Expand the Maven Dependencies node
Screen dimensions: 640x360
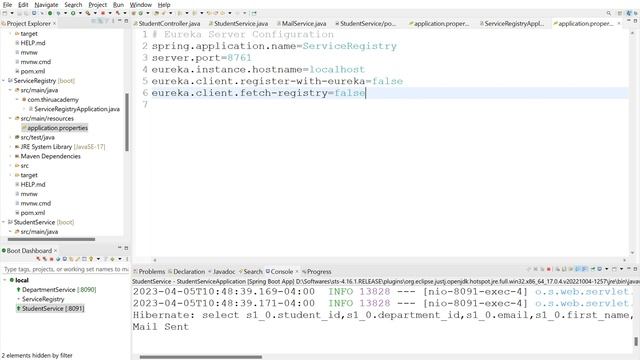point(11,156)
